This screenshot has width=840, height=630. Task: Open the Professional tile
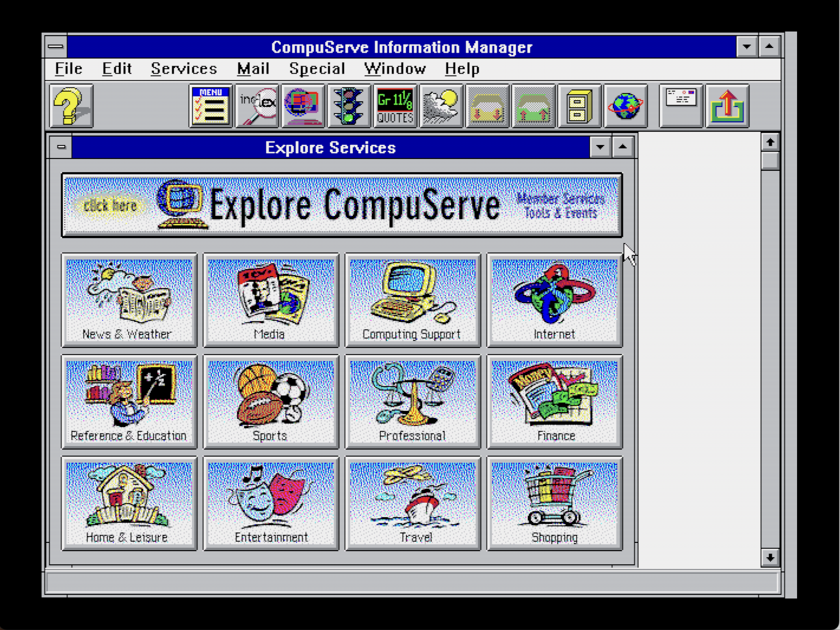413,402
